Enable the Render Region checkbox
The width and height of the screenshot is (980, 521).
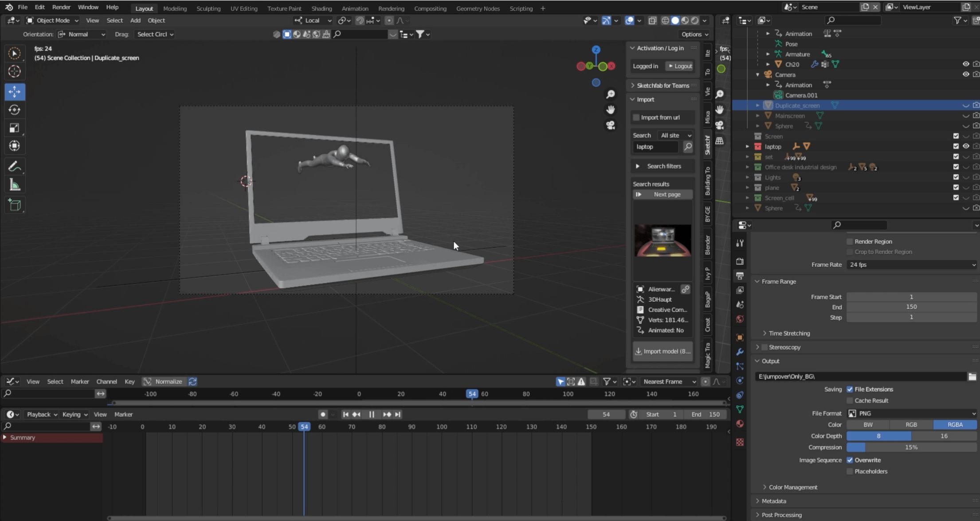(850, 241)
